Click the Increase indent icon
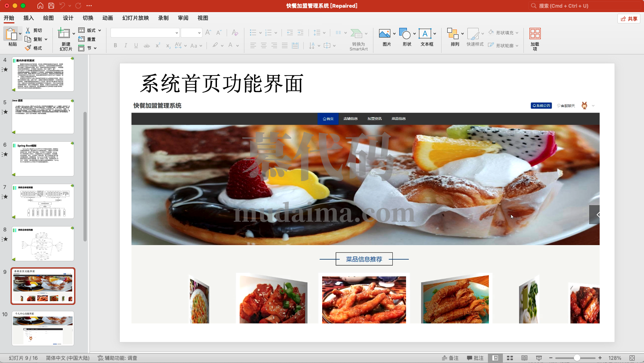 tap(300, 32)
